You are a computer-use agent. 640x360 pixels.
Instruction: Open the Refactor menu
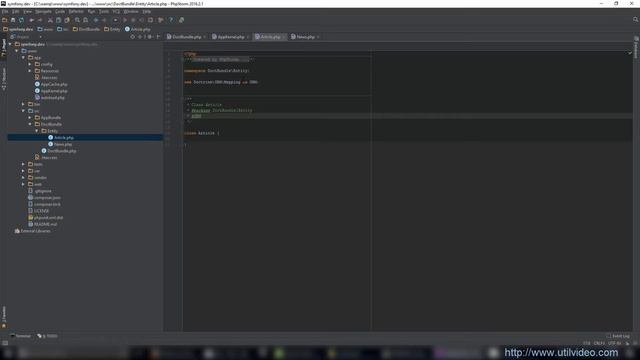coord(76,11)
